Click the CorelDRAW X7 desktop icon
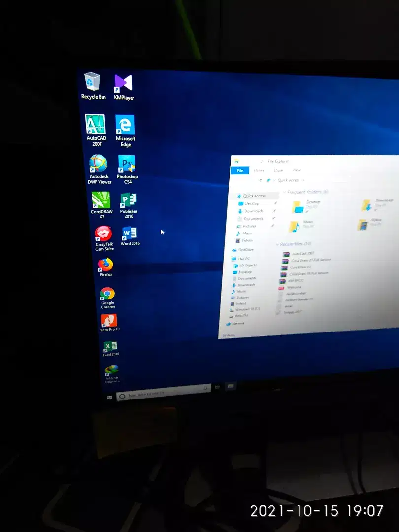 [101, 205]
